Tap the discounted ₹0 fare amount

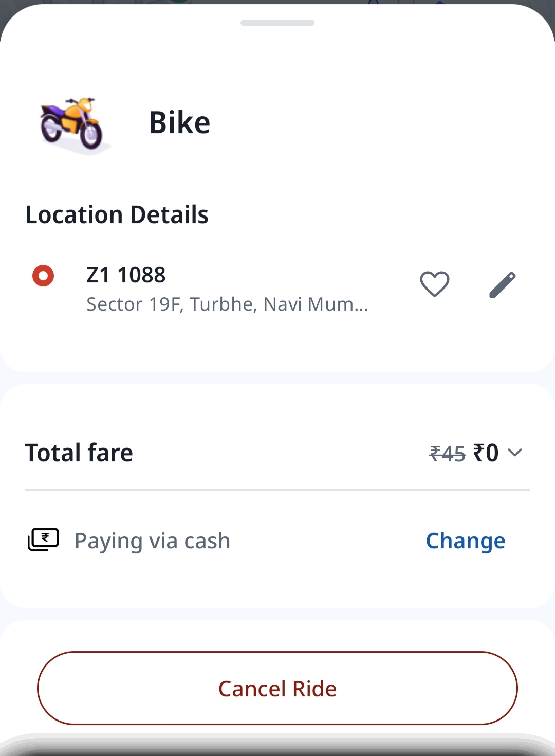pyautogui.click(x=486, y=453)
